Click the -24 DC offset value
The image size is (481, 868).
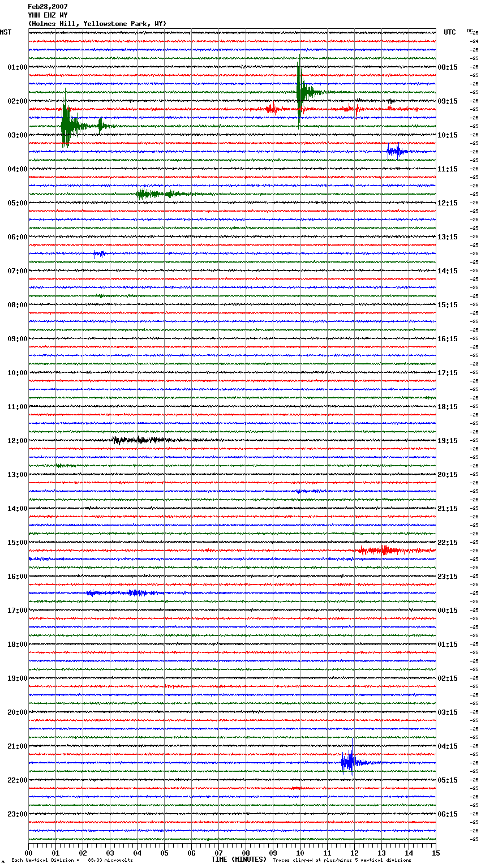[x=474, y=41]
